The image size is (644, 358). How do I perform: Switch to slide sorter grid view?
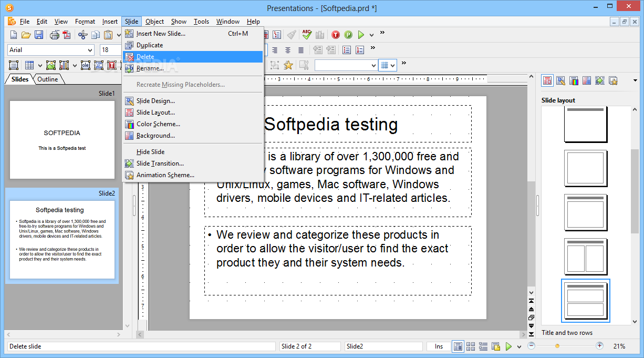click(x=471, y=346)
